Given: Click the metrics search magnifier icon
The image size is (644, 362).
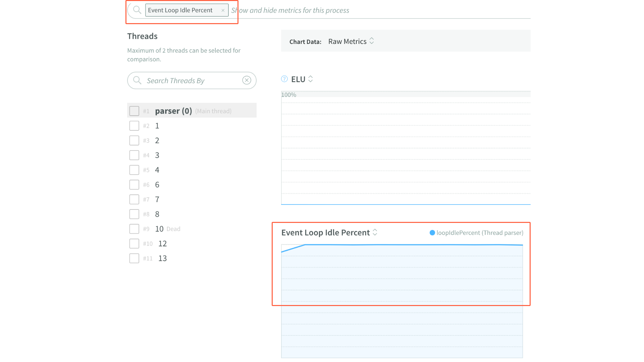Looking at the screenshot, I should tap(137, 10).
